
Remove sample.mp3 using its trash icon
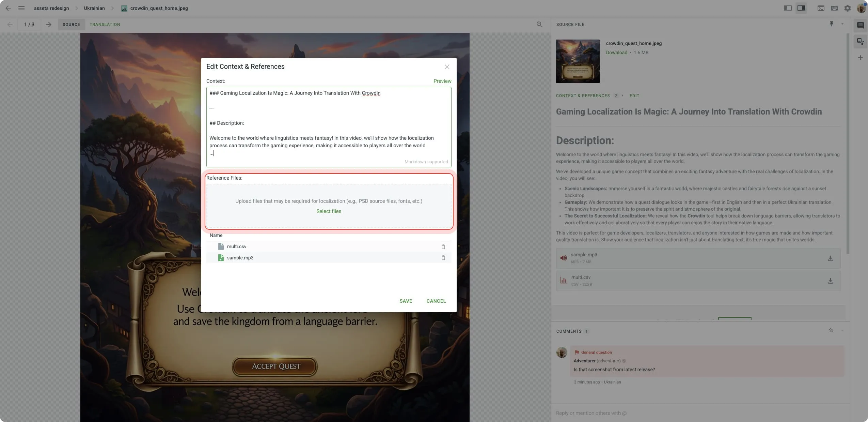443,258
